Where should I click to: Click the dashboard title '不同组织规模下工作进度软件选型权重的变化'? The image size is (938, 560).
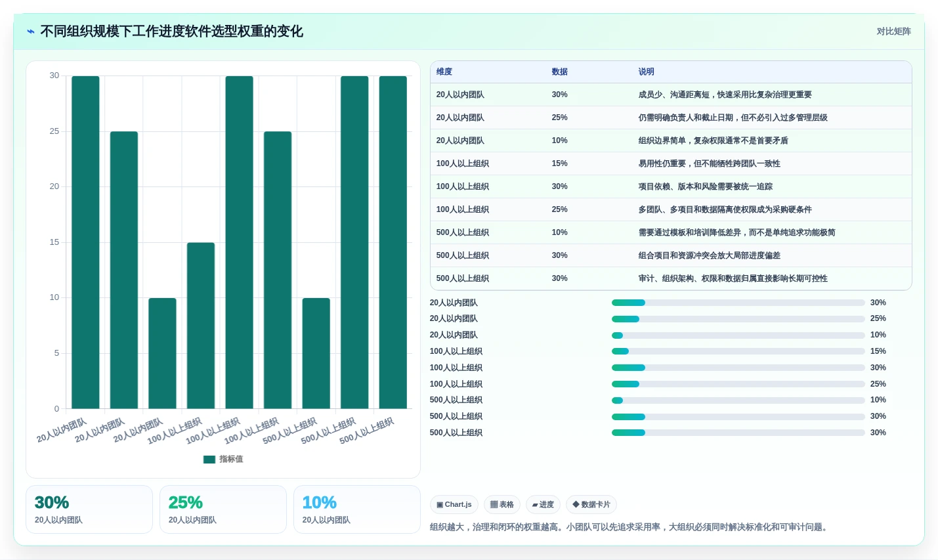[x=171, y=32]
